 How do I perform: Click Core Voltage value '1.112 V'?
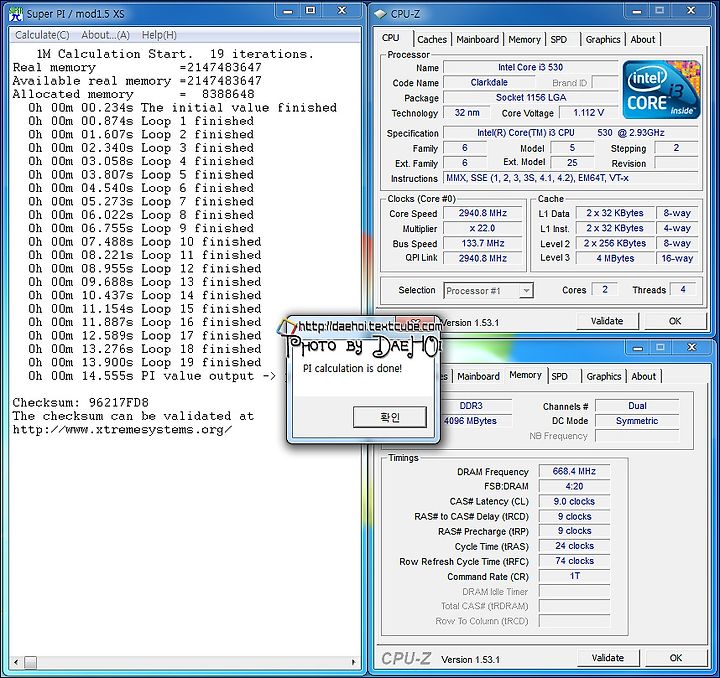589,113
